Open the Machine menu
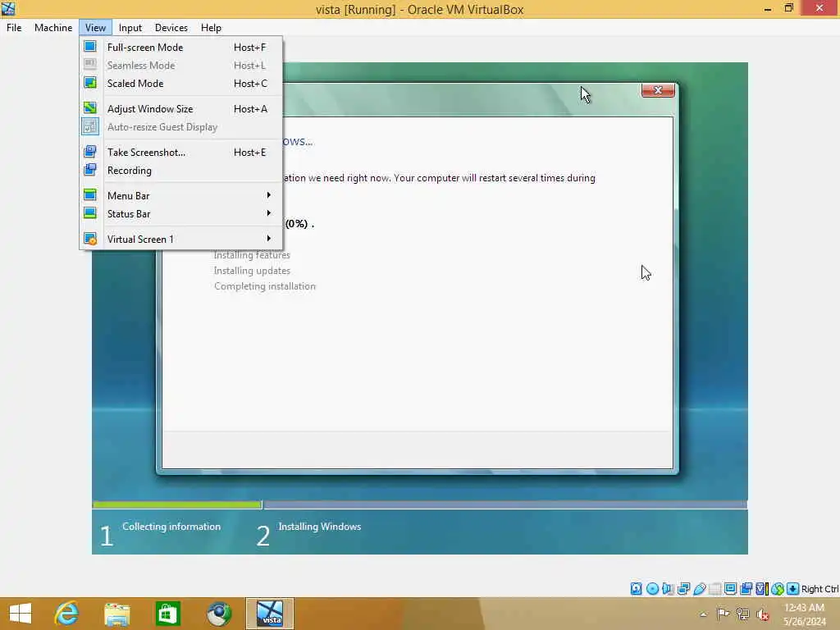This screenshot has height=630, width=840. (53, 28)
